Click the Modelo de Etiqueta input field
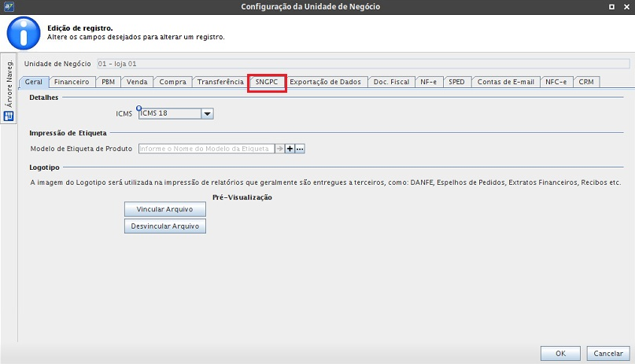Image resolution: width=635 pixels, height=364 pixels. pyautogui.click(x=206, y=149)
